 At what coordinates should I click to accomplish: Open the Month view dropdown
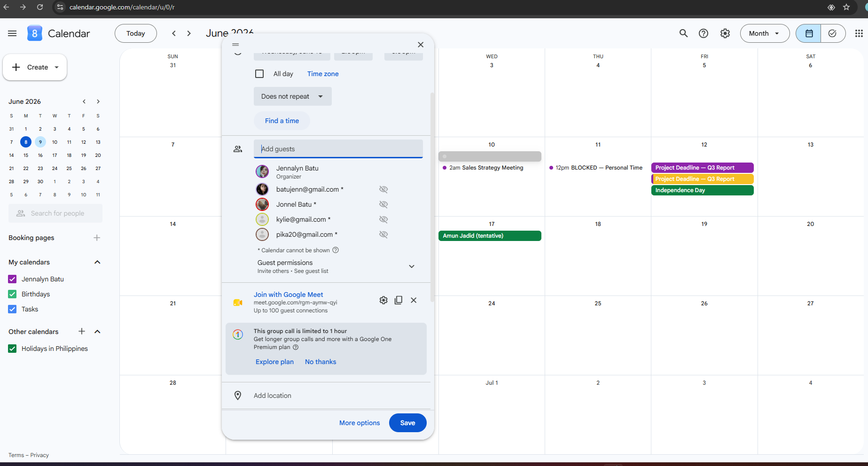coord(765,33)
